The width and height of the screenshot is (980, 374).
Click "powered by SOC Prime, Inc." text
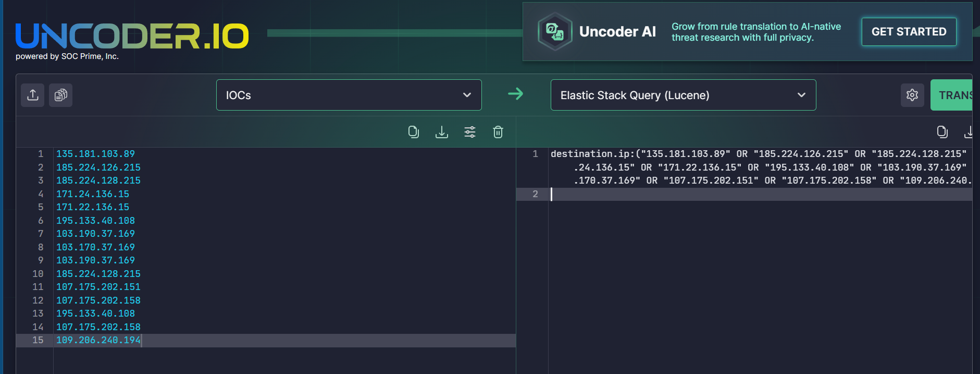pyautogui.click(x=67, y=56)
